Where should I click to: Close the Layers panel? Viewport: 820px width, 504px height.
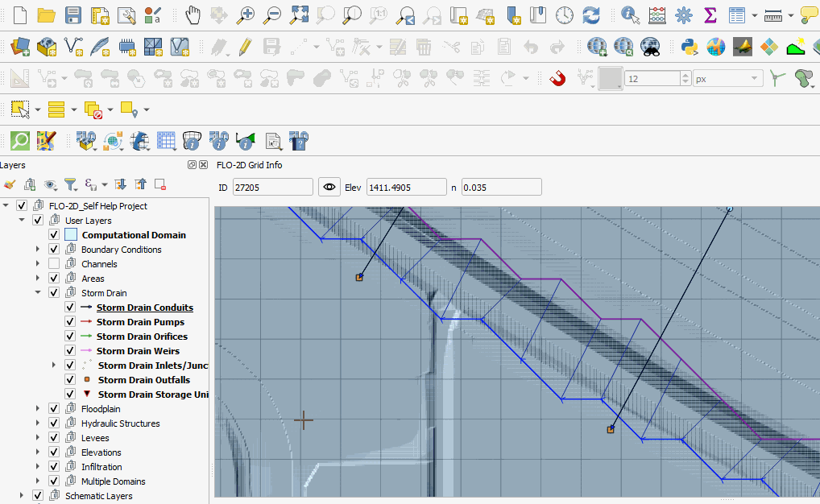tap(203, 165)
